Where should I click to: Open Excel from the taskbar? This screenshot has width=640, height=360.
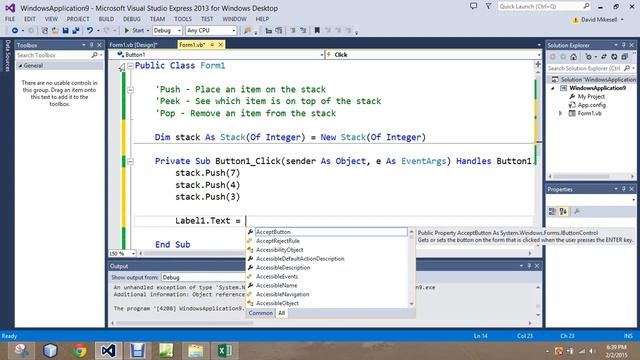click(224, 350)
